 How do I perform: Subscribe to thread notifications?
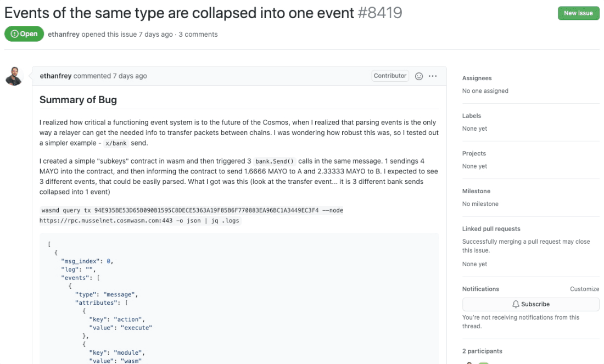[x=530, y=304]
